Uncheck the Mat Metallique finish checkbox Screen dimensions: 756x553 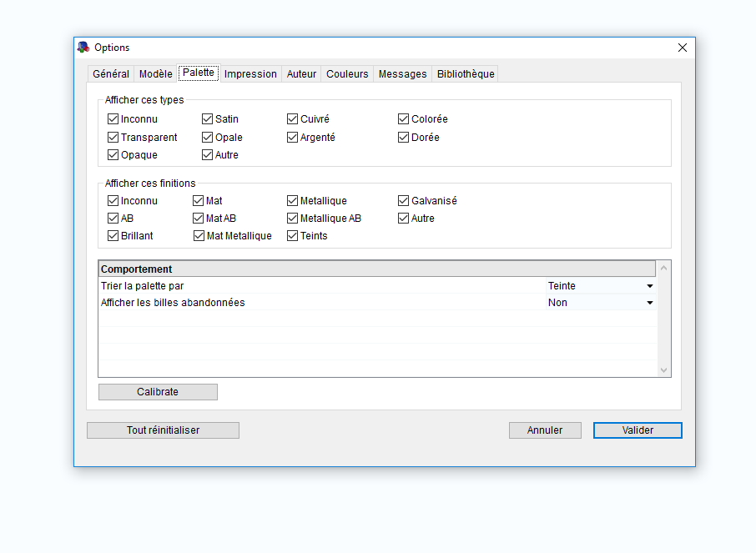coord(199,236)
